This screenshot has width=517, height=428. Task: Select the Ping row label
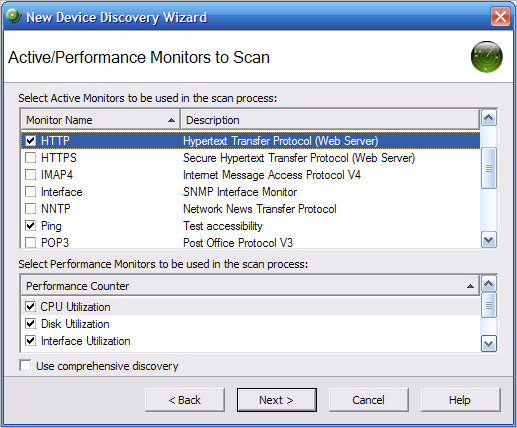(x=51, y=226)
